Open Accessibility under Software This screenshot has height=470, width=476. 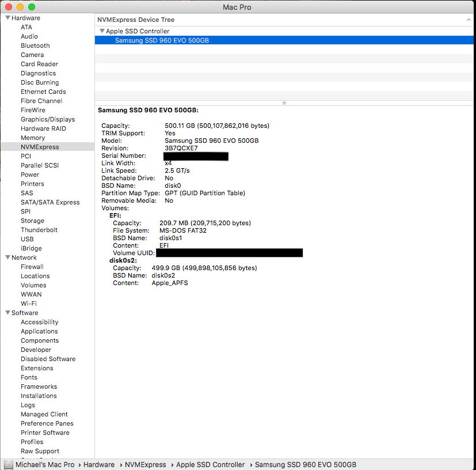[x=40, y=322]
